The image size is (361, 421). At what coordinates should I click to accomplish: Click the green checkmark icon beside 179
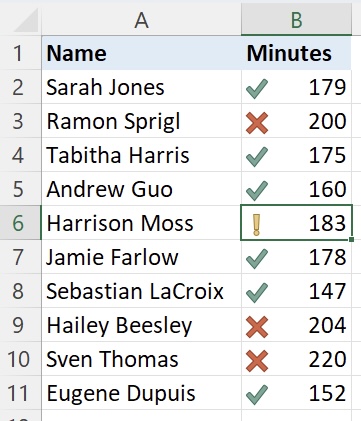click(x=257, y=89)
